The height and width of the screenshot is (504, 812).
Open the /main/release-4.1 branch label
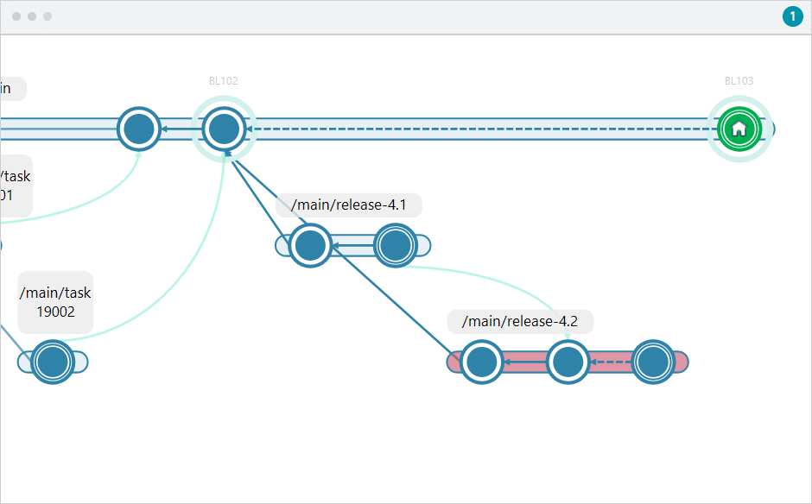(x=348, y=205)
